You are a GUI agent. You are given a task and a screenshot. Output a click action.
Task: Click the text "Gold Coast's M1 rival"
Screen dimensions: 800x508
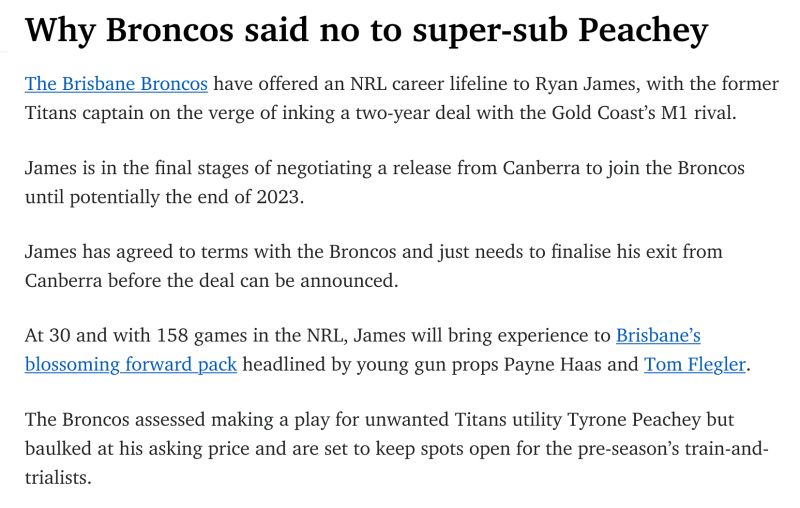(x=644, y=113)
